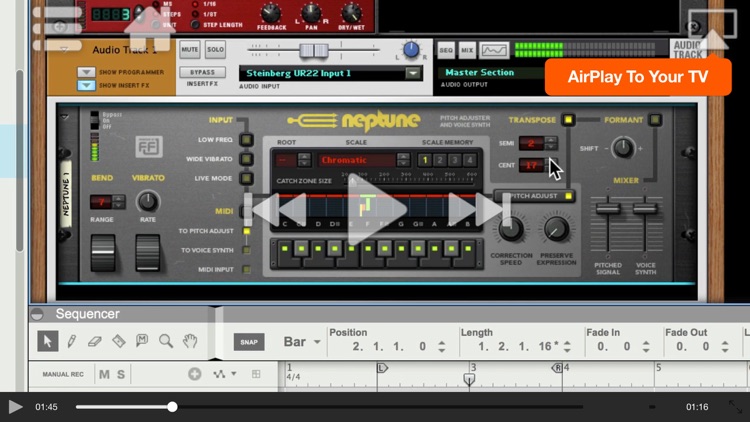This screenshot has height=422, width=750.
Task: Toggle the SNAP button
Action: [x=249, y=342]
